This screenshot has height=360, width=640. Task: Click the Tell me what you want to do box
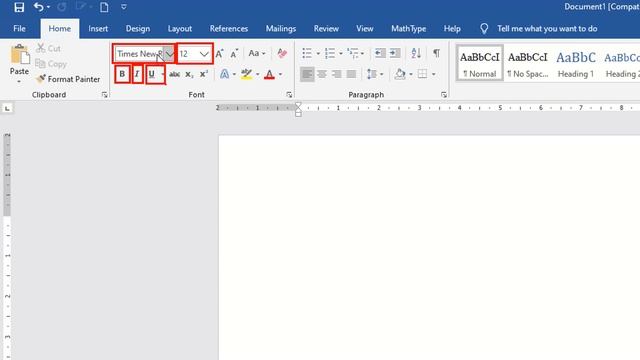pyautogui.click(x=547, y=29)
